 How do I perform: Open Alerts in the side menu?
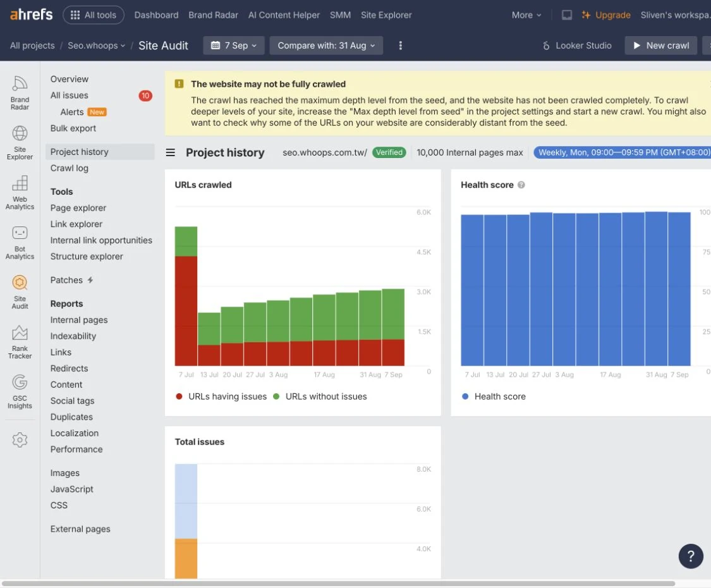pos(72,112)
